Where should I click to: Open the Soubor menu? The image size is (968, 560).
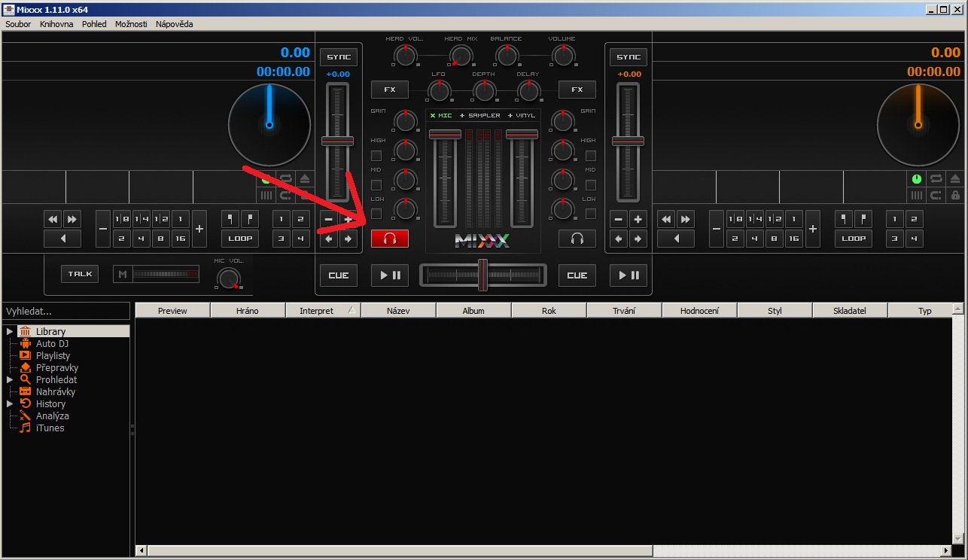tap(18, 24)
